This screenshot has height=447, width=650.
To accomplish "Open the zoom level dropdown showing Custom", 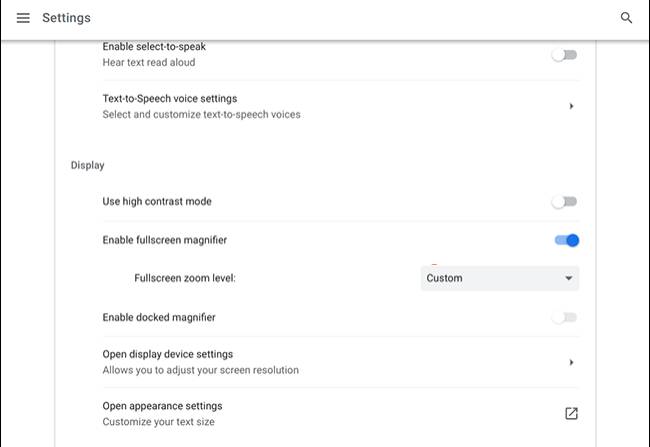I will point(499,278).
